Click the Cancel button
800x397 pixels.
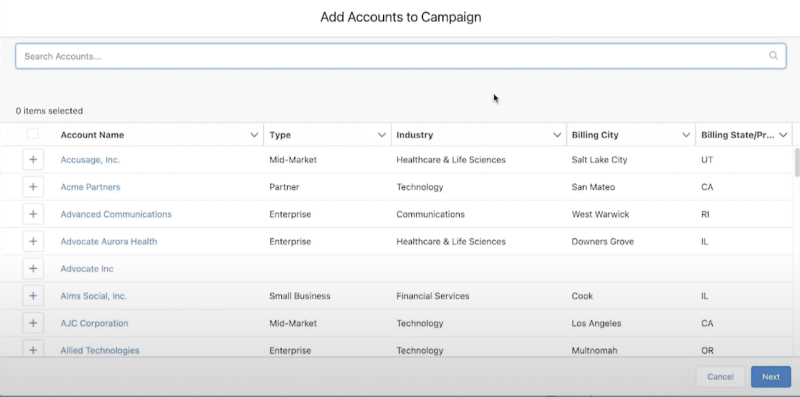tap(720, 377)
